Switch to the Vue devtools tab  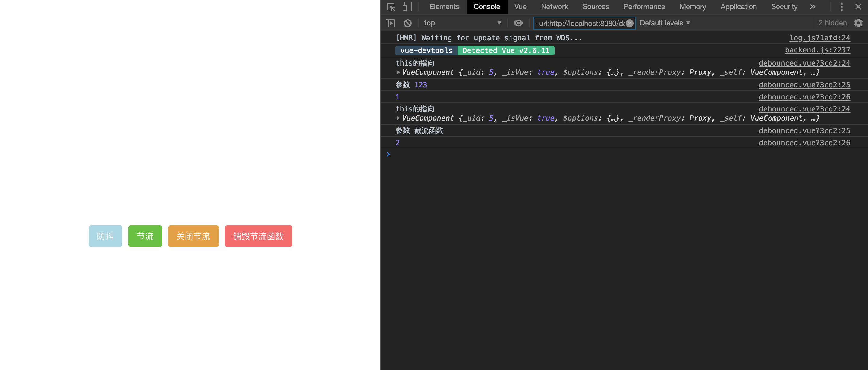tap(520, 7)
